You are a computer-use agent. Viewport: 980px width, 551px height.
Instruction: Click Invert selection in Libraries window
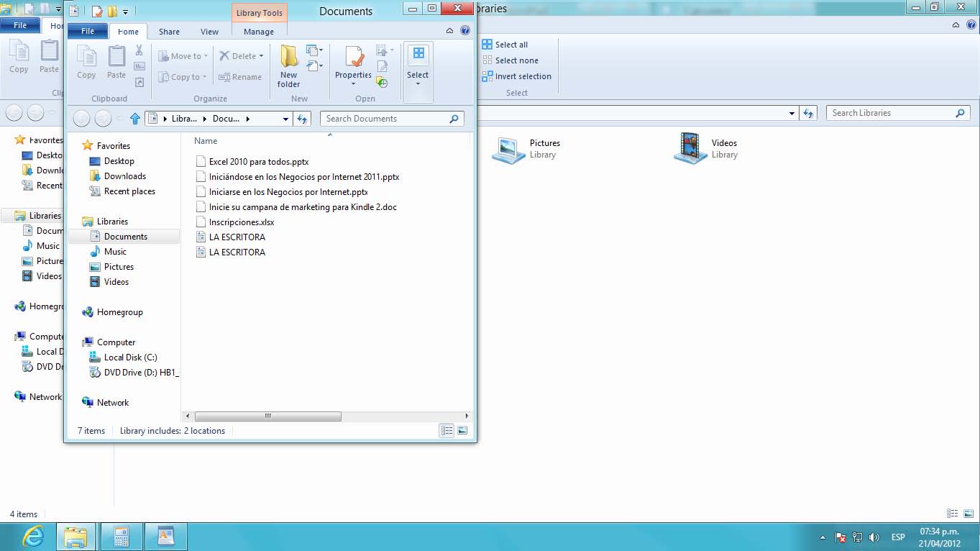tap(523, 76)
